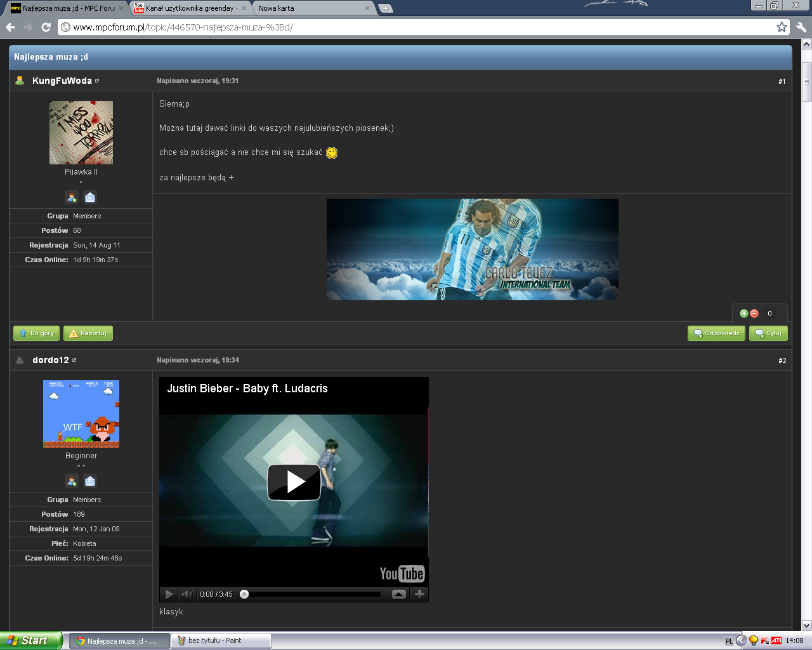Click the text Napisano wczoraj, 19:34
The image size is (812, 650).
(x=197, y=361)
